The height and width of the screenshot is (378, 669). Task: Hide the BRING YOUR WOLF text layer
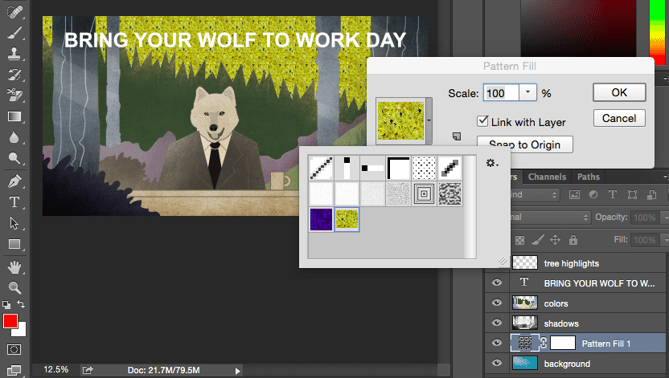[497, 282]
